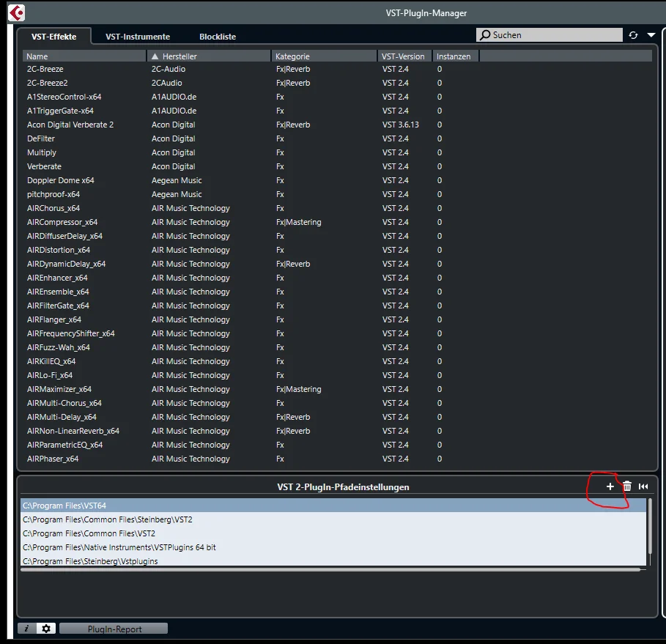
Task: Select the 2C-Breeze plugin row
Action: pyautogui.click(x=338, y=69)
